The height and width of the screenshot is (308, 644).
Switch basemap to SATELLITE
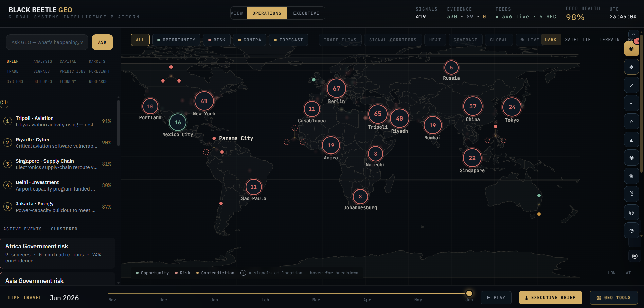coord(578,40)
